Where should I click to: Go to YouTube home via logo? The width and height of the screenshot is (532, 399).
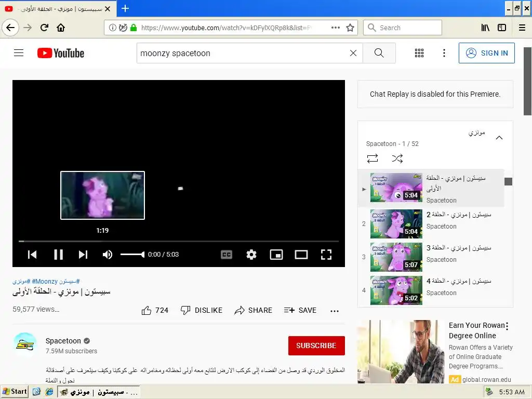[61, 54]
